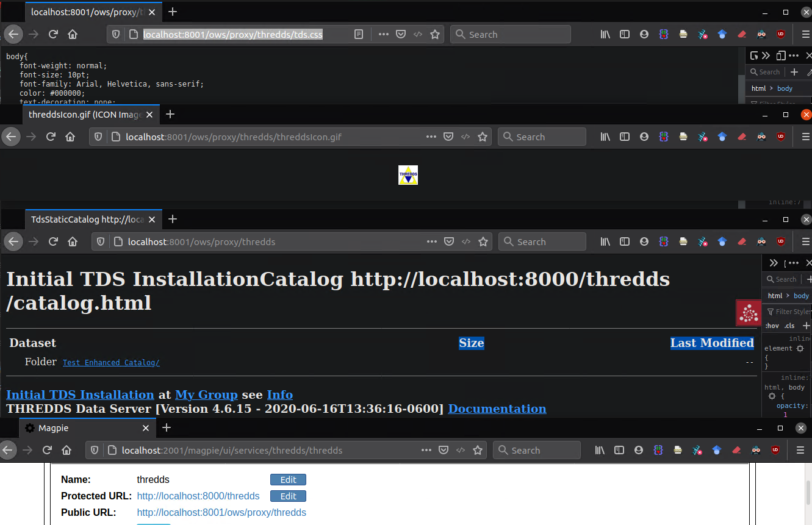Open the Library icon in the tds.css window
The width and height of the screenshot is (812, 525).
(x=605, y=35)
